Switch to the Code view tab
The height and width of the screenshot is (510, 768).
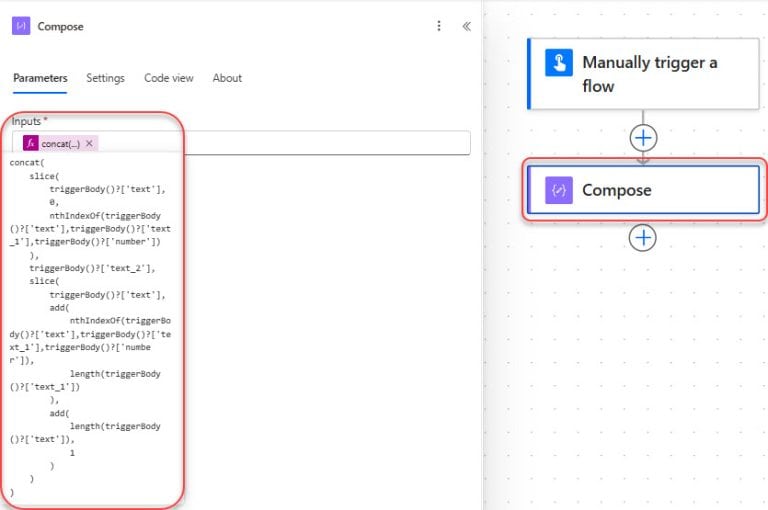169,78
